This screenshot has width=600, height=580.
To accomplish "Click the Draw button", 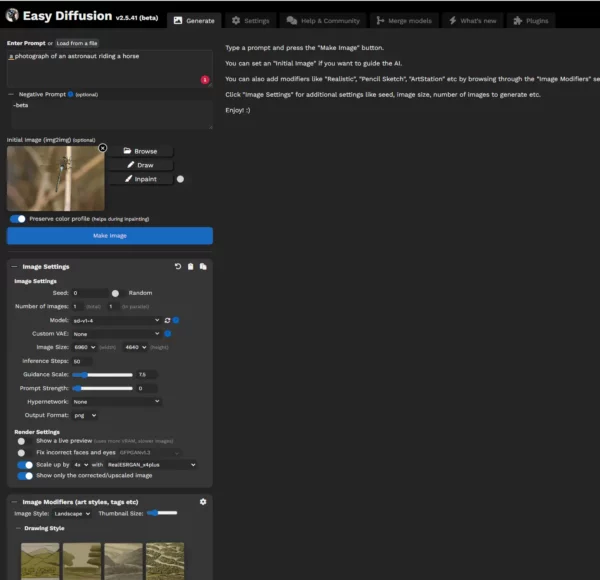I will [x=140, y=165].
